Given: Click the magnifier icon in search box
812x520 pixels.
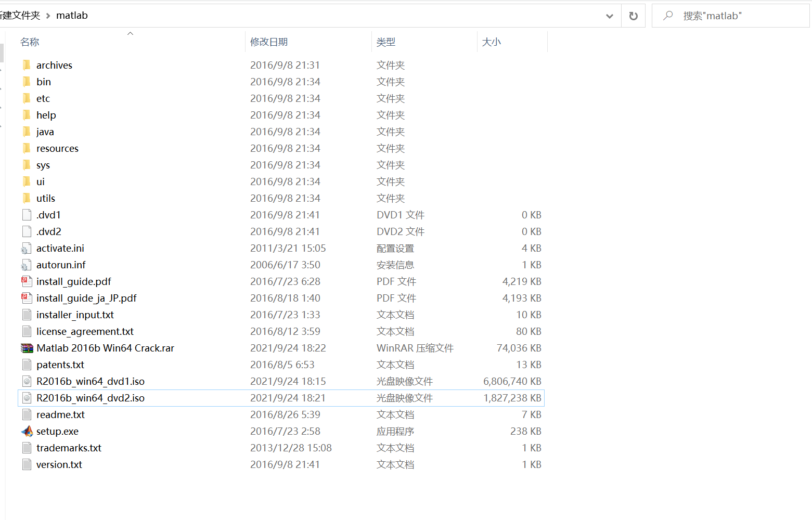Looking at the screenshot, I should (668, 16).
